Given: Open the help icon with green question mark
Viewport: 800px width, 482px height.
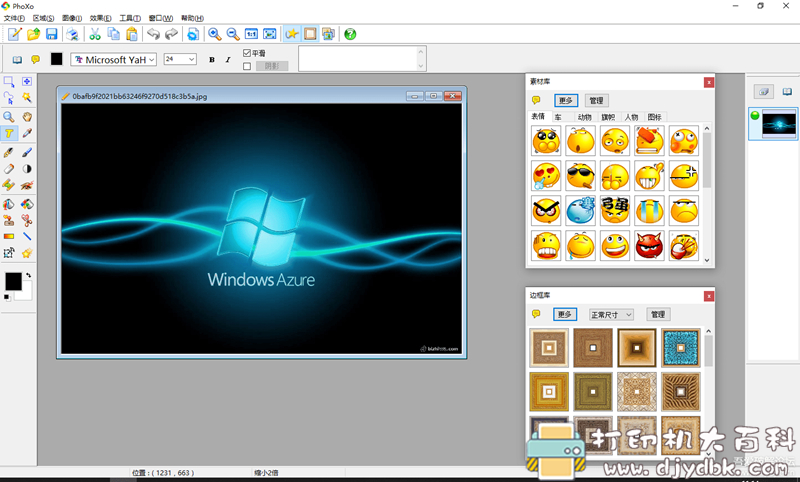Looking at the screenshot, I should (x=350, y=34).
